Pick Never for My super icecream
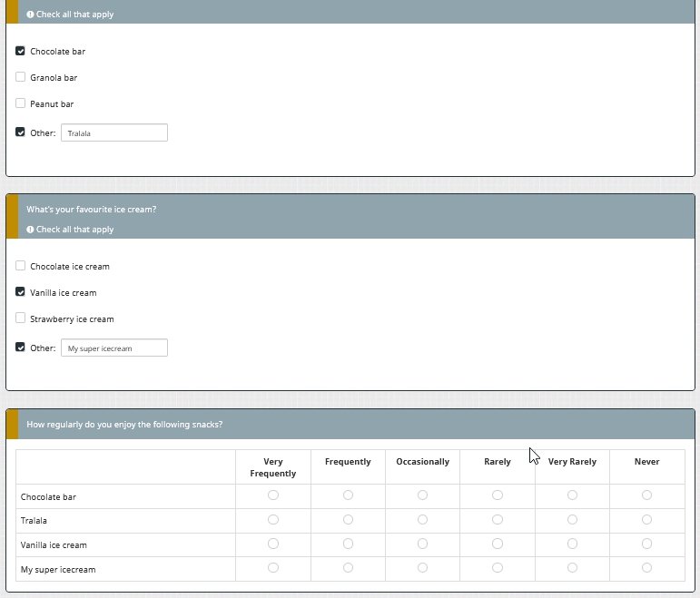Image resolution: width=700 pixels, height=598 pixels. point(646,568)
